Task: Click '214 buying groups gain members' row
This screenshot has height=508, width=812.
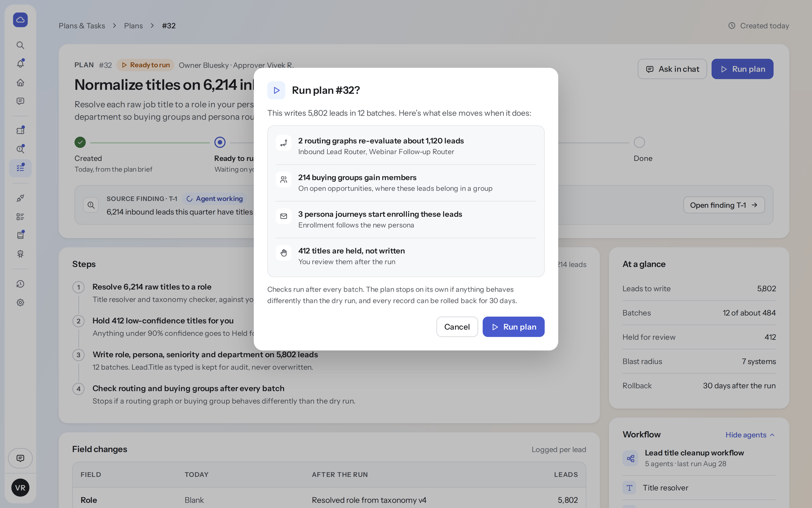Action: (x=406, y=183)
